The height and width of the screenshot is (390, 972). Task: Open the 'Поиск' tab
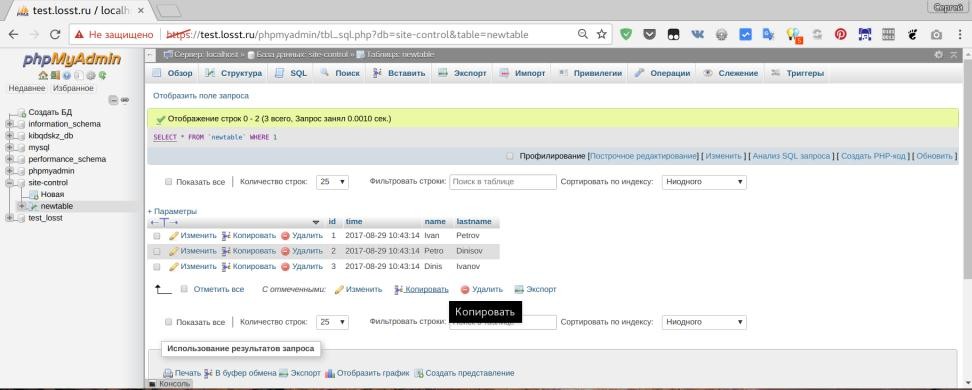pyautogui.click(x=340, y=73)
